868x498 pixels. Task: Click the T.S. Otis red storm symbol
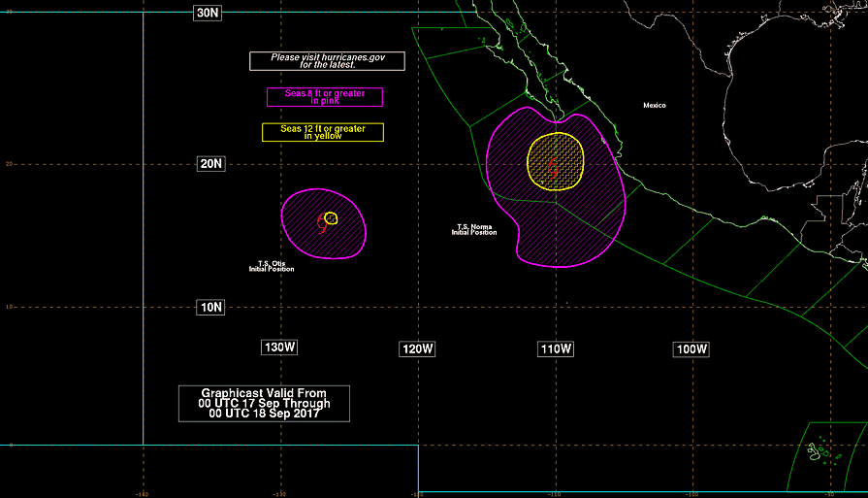[x=322, y=222]
